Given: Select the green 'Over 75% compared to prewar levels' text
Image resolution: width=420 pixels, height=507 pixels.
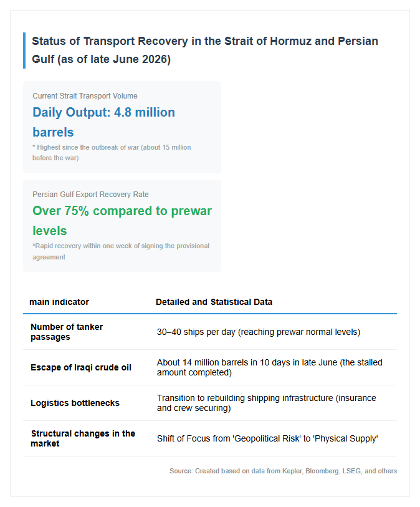Looking at the screenshot, I should point(122,221).
